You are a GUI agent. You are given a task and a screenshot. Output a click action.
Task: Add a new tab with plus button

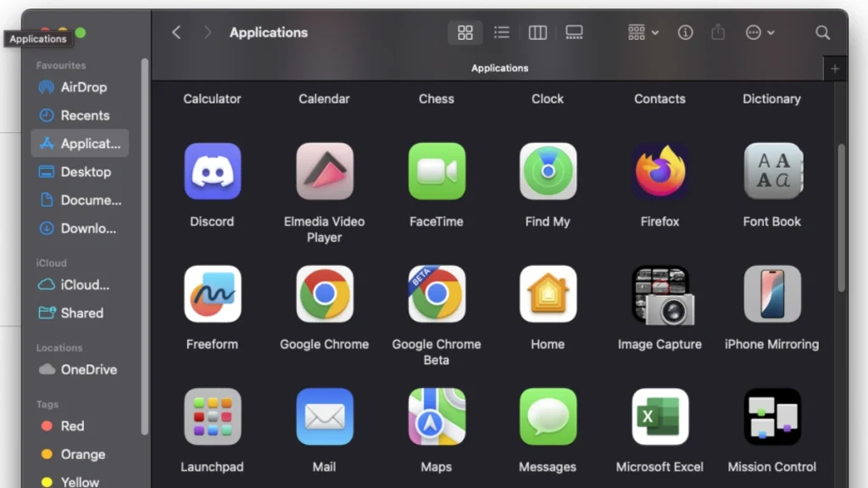(835, 69)
